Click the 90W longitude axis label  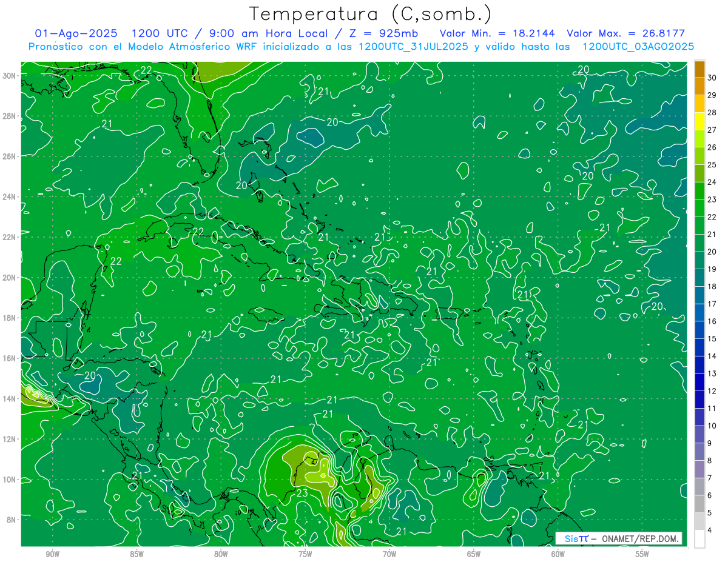pyautogui.click(x=53, y=554)
